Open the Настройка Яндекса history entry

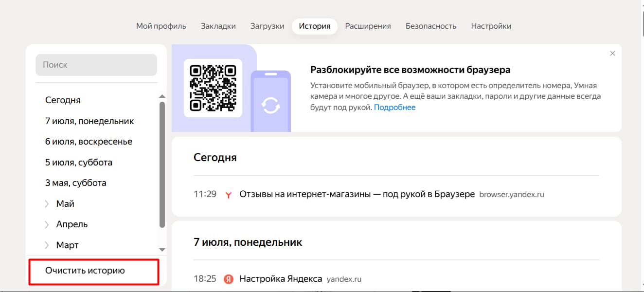click(x=281, y=279)
